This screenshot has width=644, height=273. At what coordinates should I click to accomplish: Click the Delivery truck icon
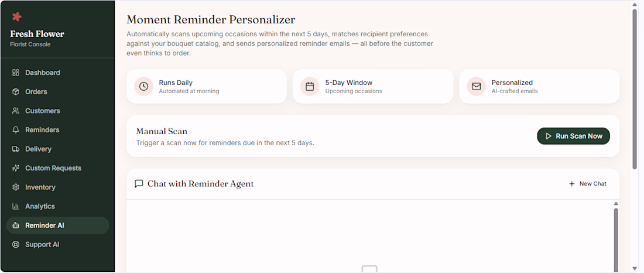click(x=16, y=149)
